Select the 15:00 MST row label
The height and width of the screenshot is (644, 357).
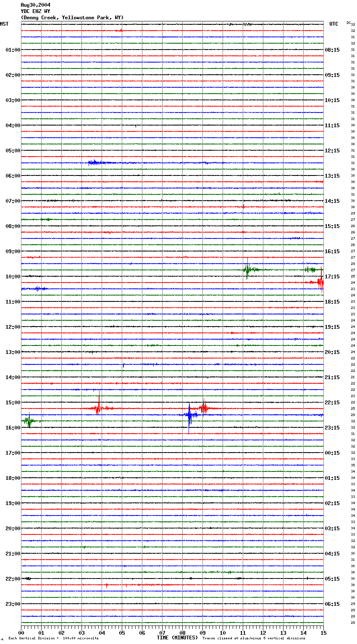13,403
